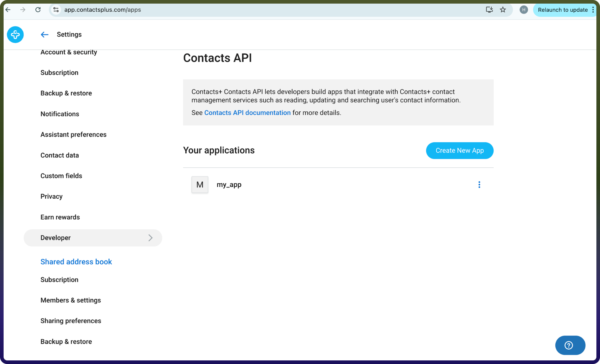Open Notifications settings

coord(60,114)
